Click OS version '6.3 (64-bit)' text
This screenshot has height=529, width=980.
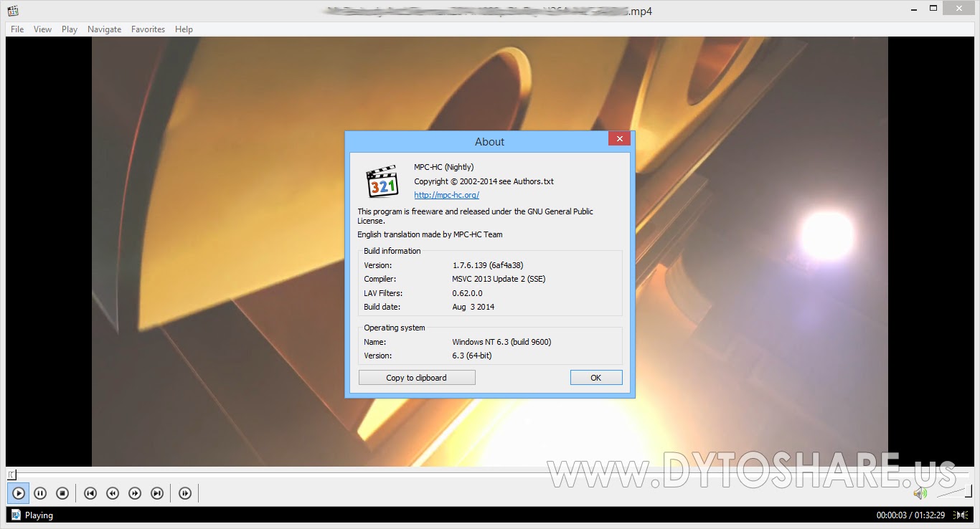click(471, 356)
